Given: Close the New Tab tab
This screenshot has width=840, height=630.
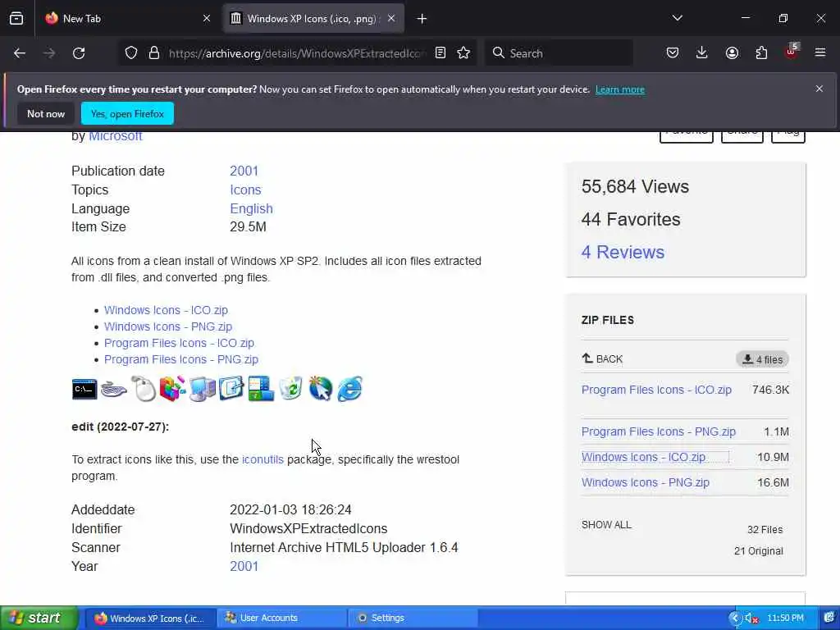Looking at the screenshot, I should pos(207,18).
